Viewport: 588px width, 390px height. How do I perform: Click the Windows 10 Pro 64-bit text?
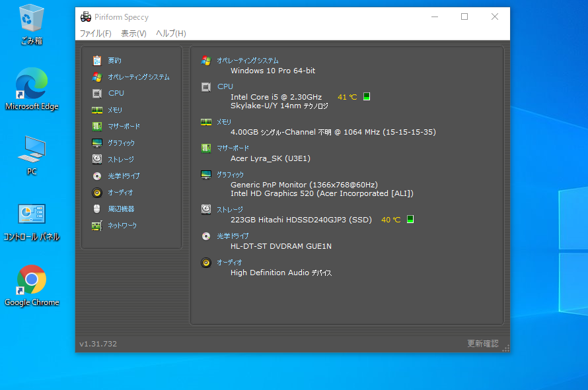coord(273,71)
